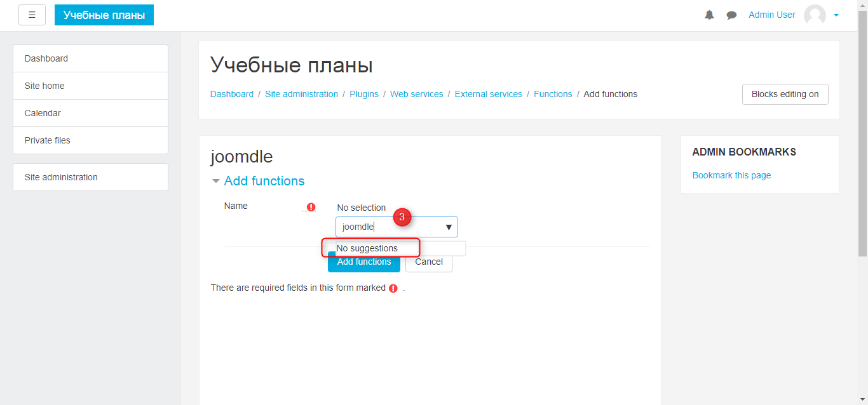The height and width of the screenshot is (405, 868).
Task: Click Blocks editing on button
Action: 785,94
